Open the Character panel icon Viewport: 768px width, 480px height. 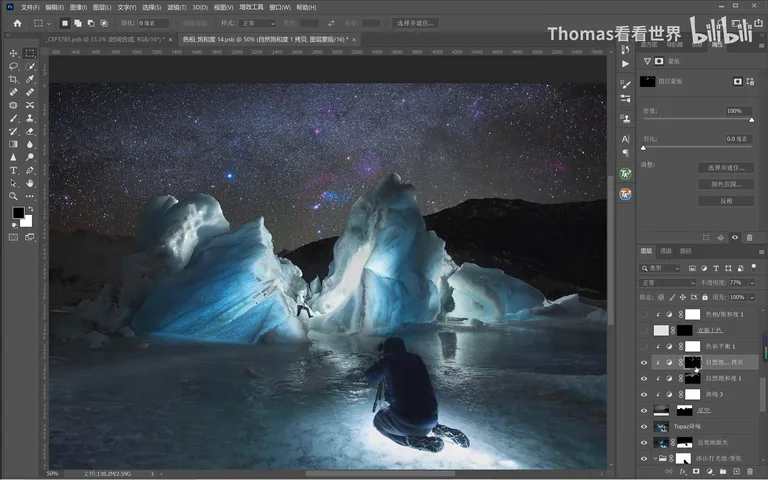(625, 139)
